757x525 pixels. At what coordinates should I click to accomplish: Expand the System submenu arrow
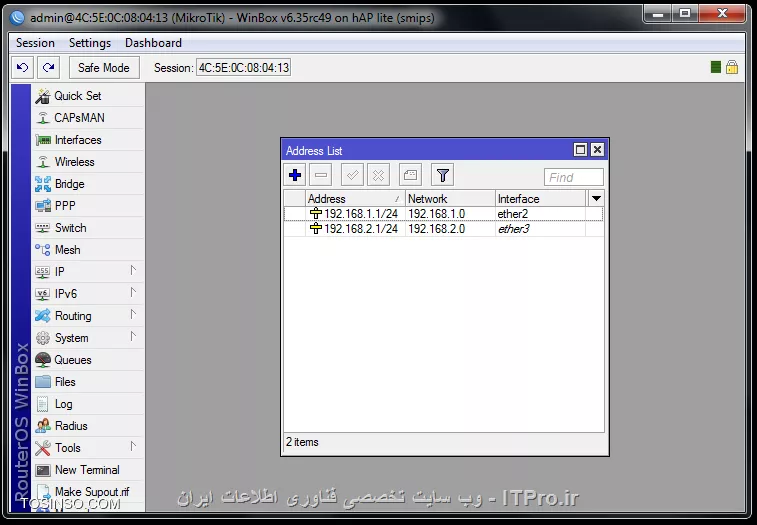133,337
